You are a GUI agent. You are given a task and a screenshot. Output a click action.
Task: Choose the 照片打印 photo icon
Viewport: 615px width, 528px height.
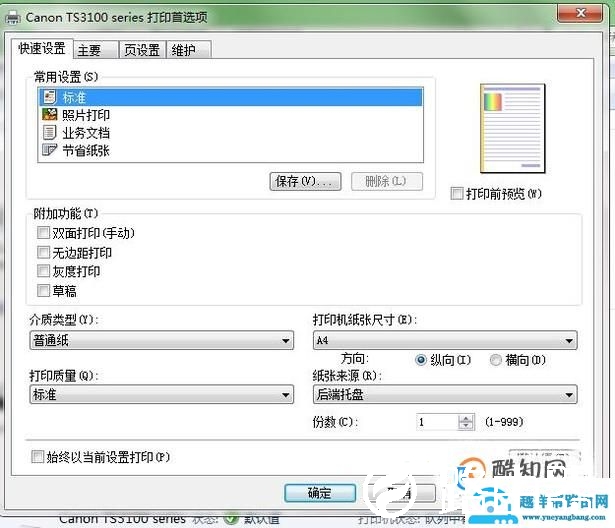click(x=50, y=115)
